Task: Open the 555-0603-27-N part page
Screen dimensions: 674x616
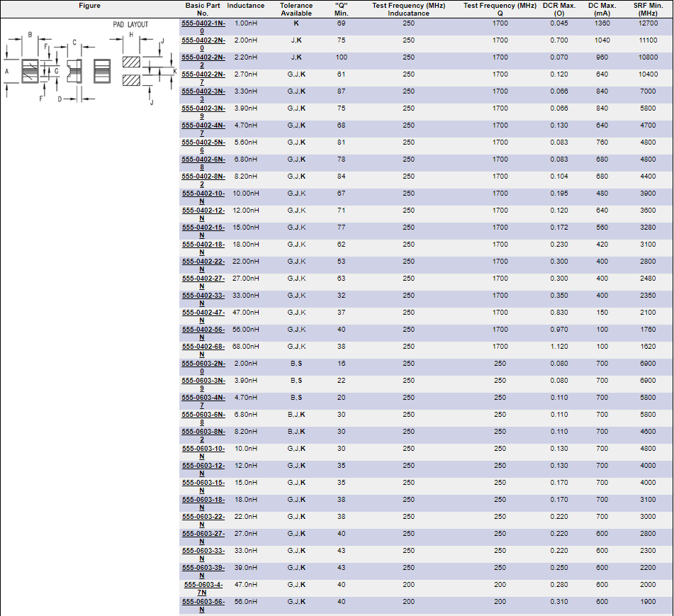Action: (203, 534)
